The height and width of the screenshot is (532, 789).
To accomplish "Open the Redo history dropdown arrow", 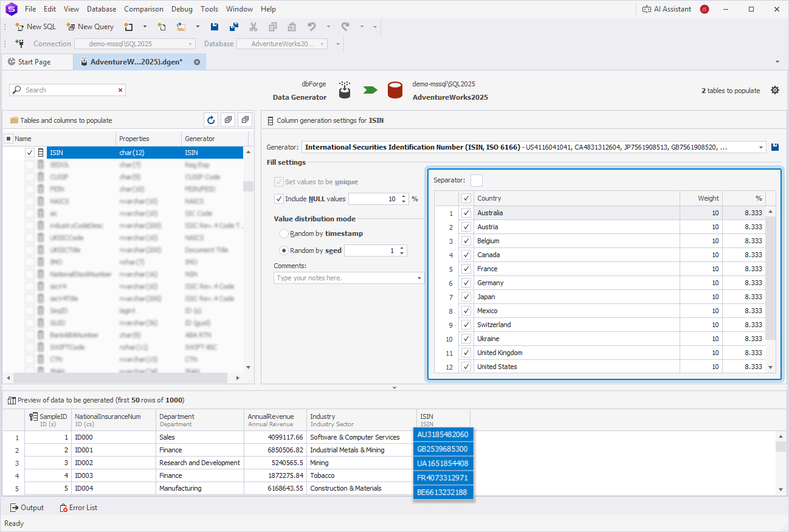I will (x=362, y=27).
